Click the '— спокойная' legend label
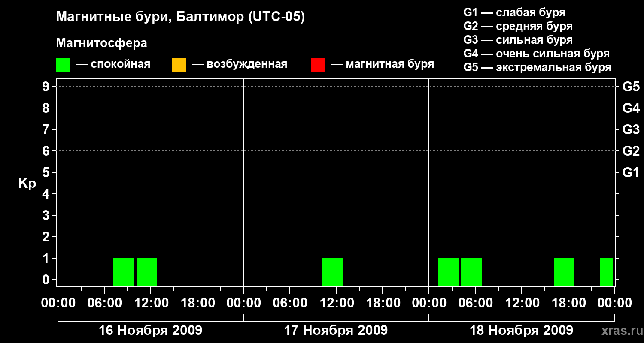This screenshot has height=343, width=644. (113, 65)
